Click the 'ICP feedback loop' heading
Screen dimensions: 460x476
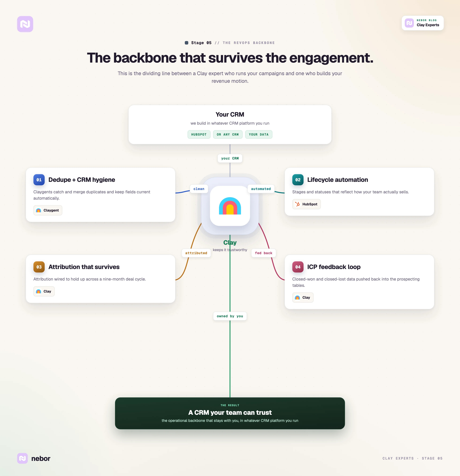[x=334, y=267]
